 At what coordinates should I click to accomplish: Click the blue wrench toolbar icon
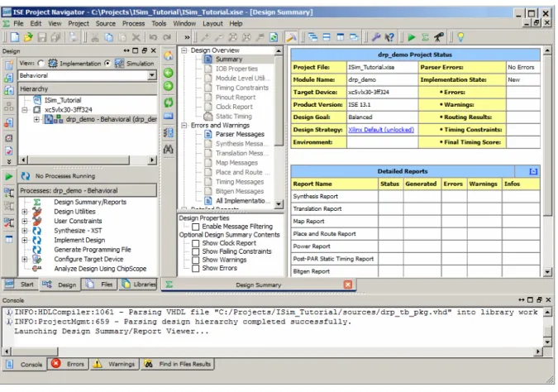[x=376, y=37]
